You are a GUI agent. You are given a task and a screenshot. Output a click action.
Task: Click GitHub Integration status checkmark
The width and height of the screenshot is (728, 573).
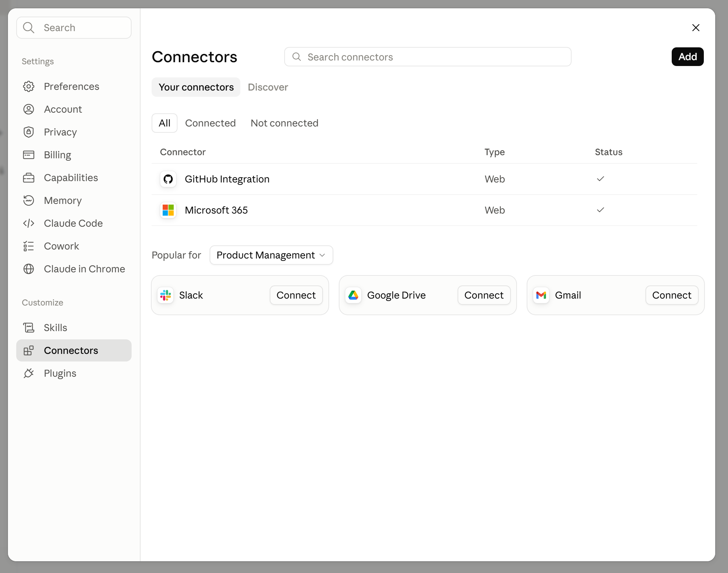[x=601, y=179]
